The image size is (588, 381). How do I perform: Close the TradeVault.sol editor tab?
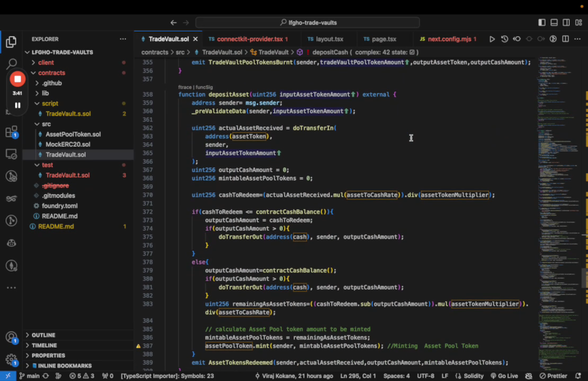[195, 39]
